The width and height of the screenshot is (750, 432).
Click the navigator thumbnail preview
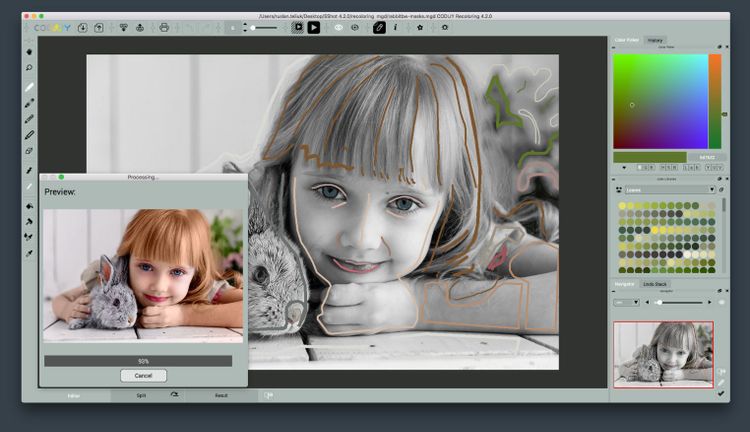(x=663, y=354)
